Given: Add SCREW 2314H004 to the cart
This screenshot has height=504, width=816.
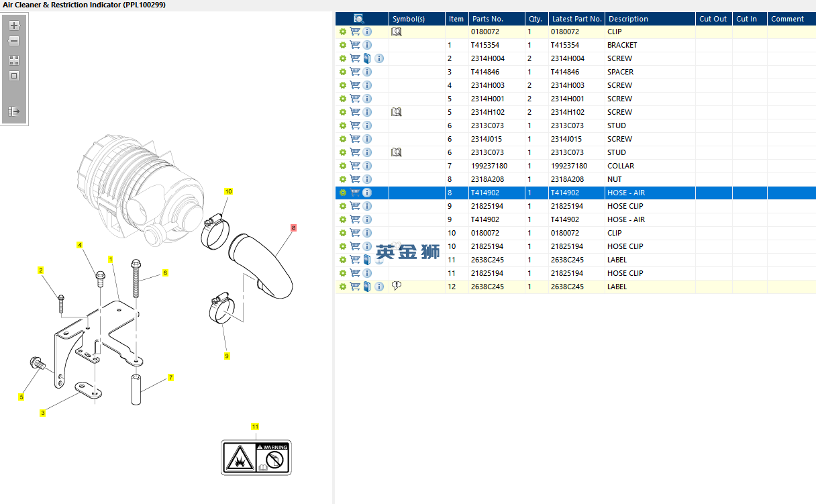Looking at the screenshot, I should 355,58.
